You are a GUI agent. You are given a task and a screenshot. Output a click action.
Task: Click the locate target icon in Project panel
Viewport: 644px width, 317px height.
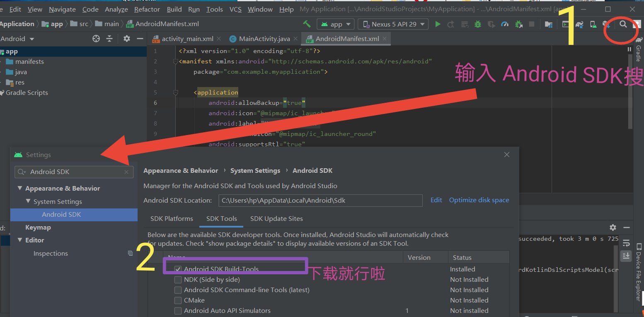[x=96, y=39]
